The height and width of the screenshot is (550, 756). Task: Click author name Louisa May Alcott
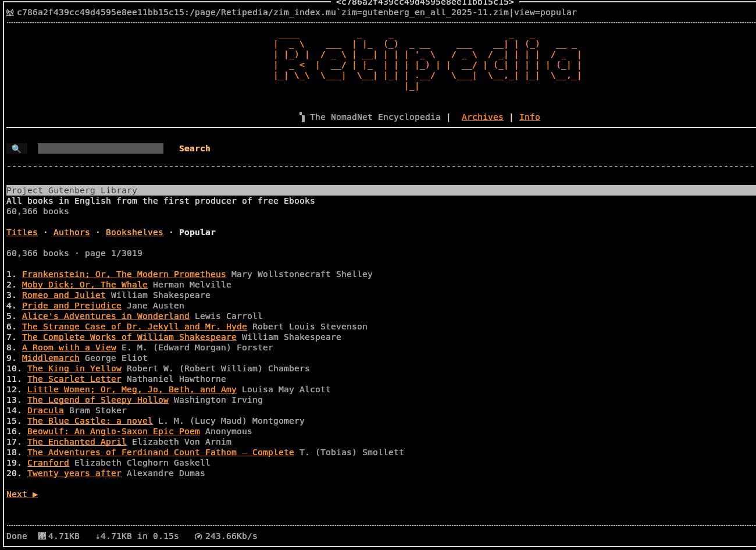(x=286, y=389)
